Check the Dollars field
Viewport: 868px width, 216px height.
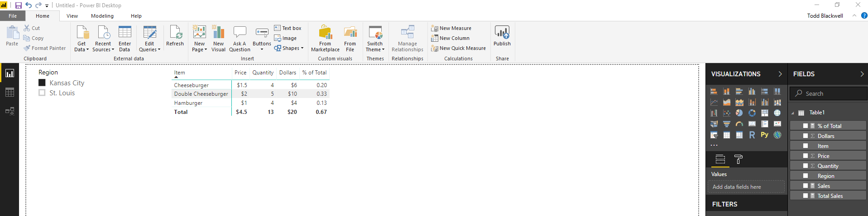(x=806, y=136)
